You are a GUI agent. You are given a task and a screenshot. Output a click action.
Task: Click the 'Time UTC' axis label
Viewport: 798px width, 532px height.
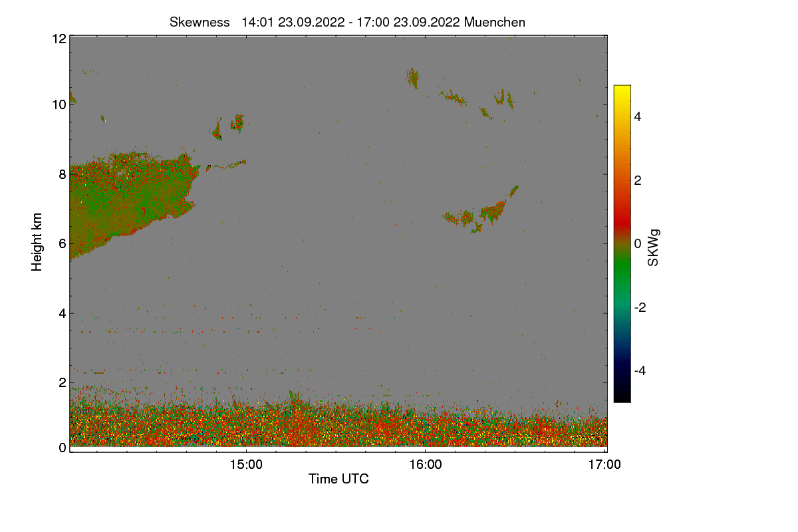(338, 479)
